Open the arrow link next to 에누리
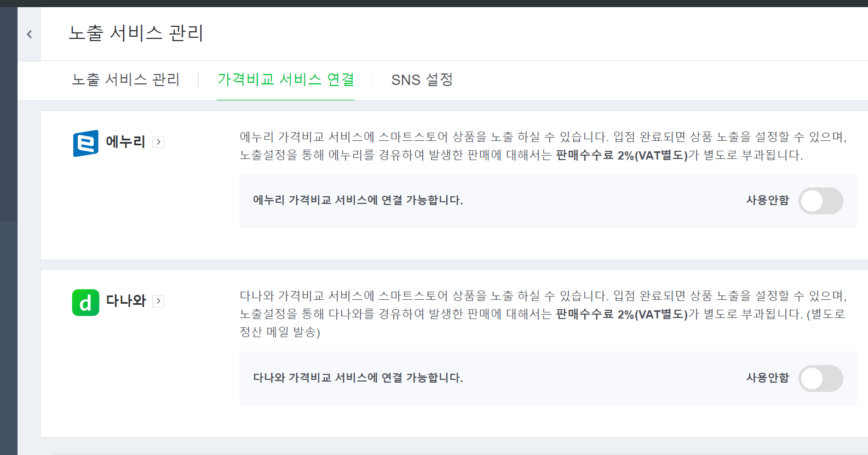 [158, 142]
